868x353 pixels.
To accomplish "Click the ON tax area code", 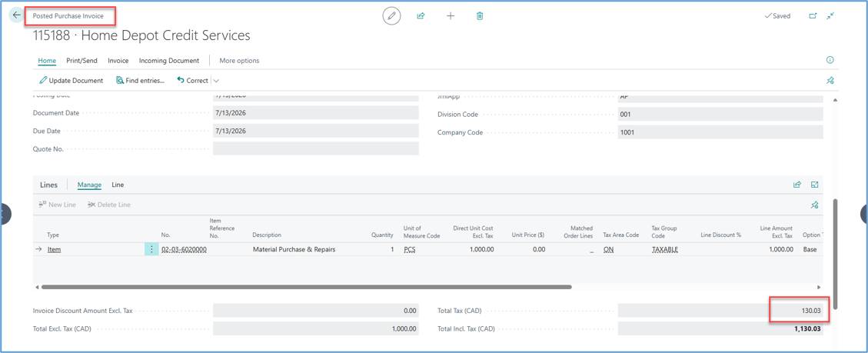I will tap(608, 249).
